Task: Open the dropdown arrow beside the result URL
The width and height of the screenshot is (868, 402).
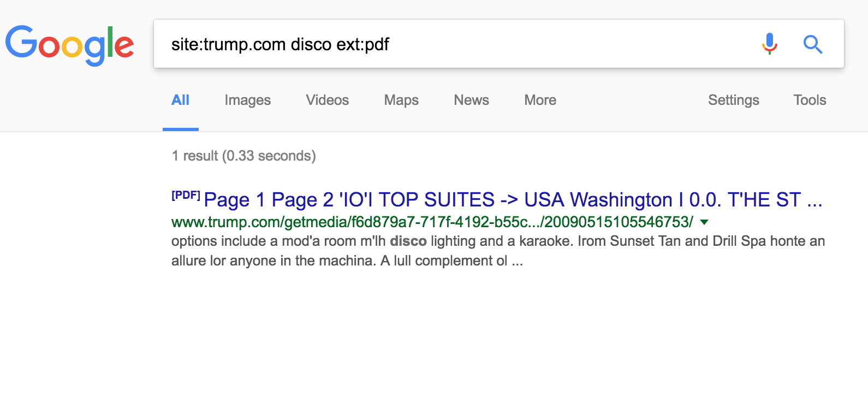Action: coord(704,222)
